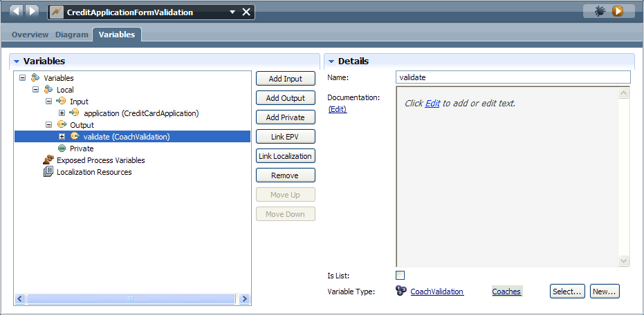
Task: Click the CoachValidation variable type icon
Action: [x=401, y=291]
